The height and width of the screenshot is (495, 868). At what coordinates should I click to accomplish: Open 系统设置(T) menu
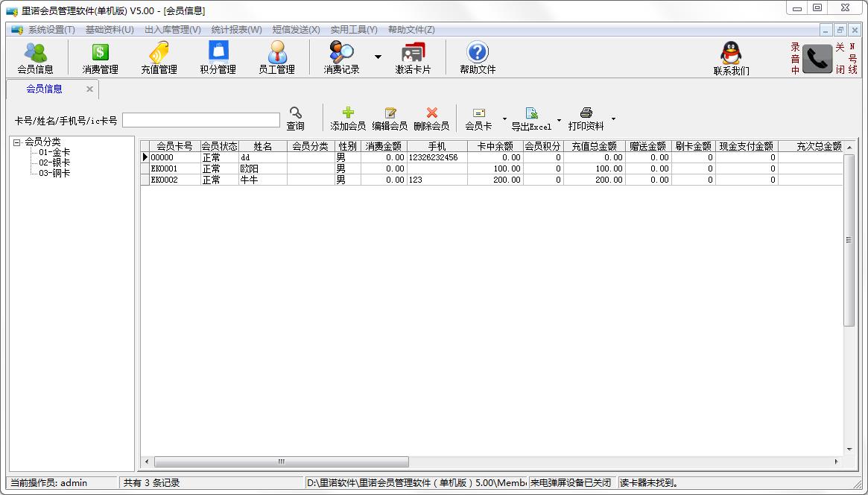tap(51, 29)
